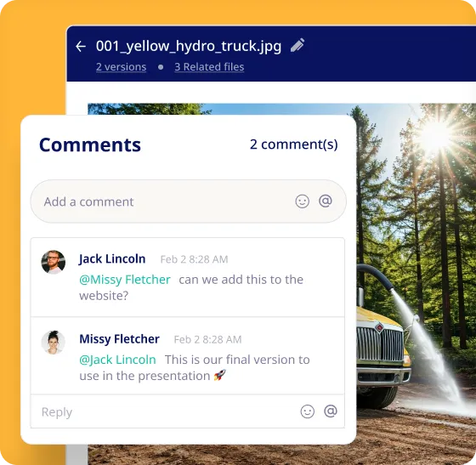476x465 pixels.
Task: Select the Jack Lincoln author name
Action: tap(112, 259)
